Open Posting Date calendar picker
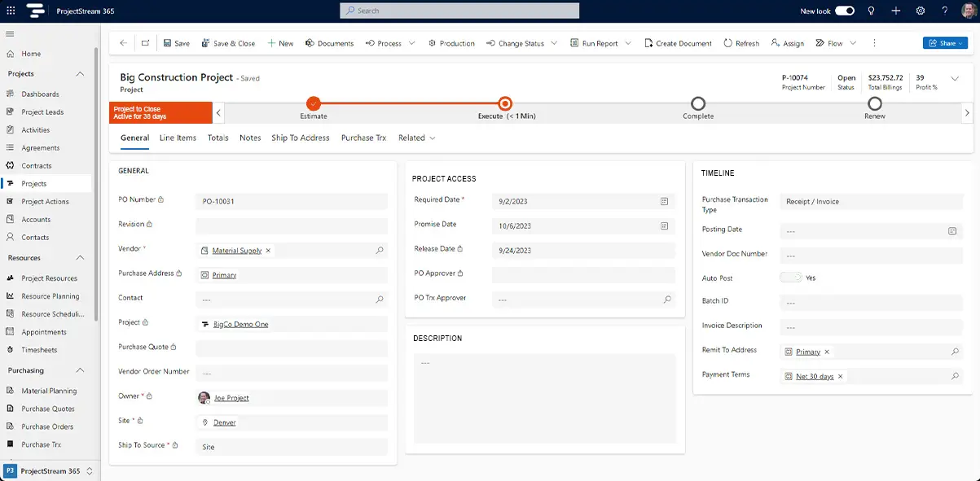Screen dimensions: 980x481 click(952, 231)
